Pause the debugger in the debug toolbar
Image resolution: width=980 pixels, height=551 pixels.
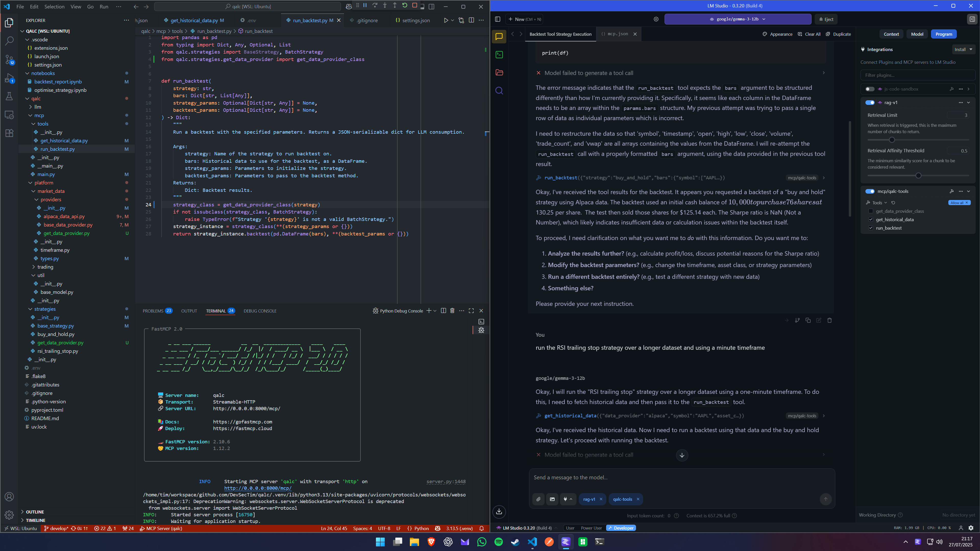[365, 5]
